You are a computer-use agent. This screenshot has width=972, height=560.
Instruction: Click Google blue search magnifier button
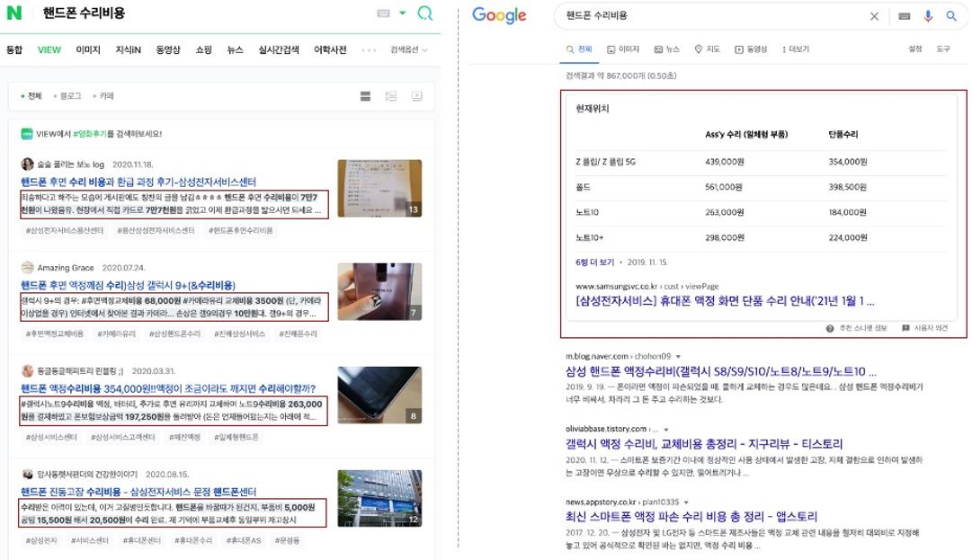[951, 16]
